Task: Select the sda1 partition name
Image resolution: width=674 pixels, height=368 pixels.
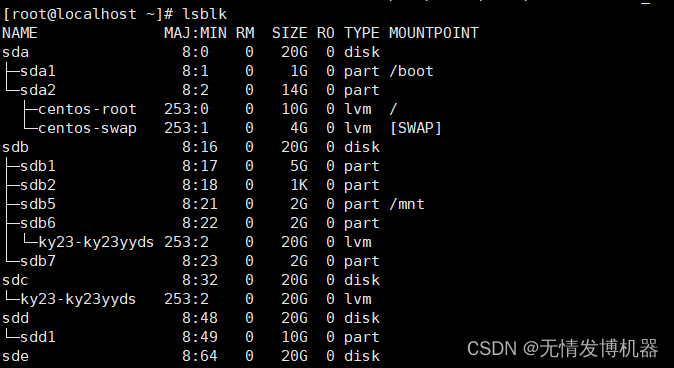Action: (x=38, y=71)
